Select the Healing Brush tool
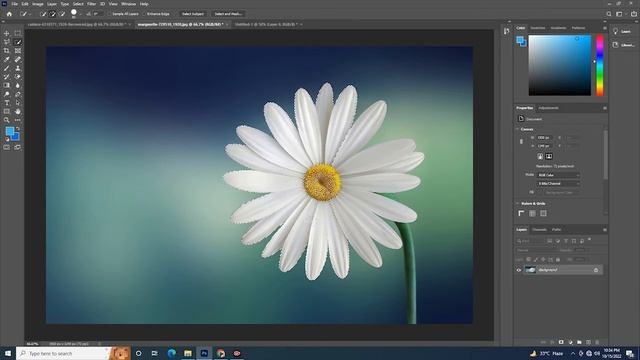Image resolution: width=640 pixels, height=360 pixels. [x=18, y=60]
